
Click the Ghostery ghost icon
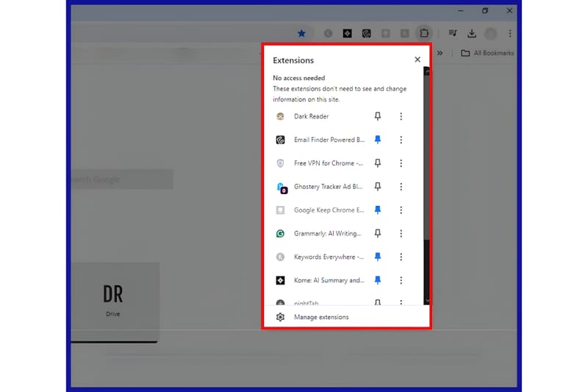tap(282, 188)
